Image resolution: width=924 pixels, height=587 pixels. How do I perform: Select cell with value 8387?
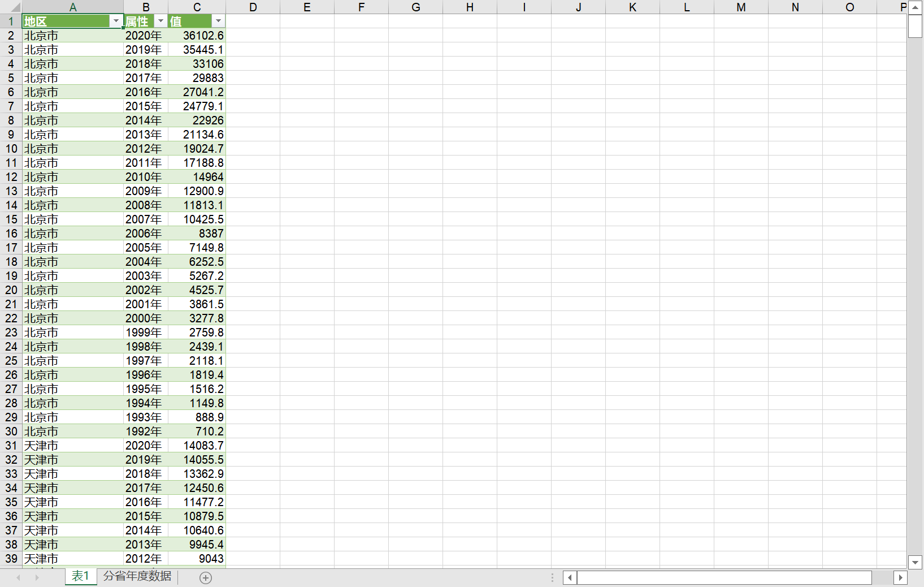[197, 234]
